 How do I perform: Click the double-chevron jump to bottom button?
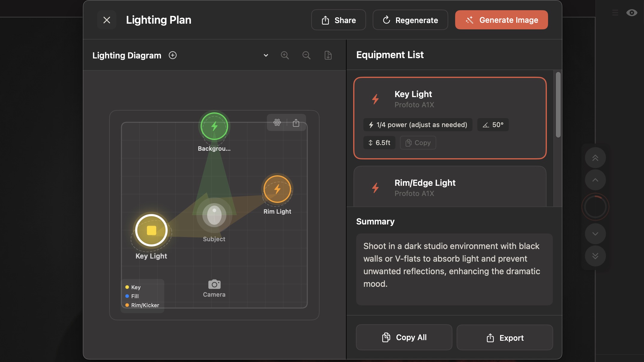(x=595, y=256)
